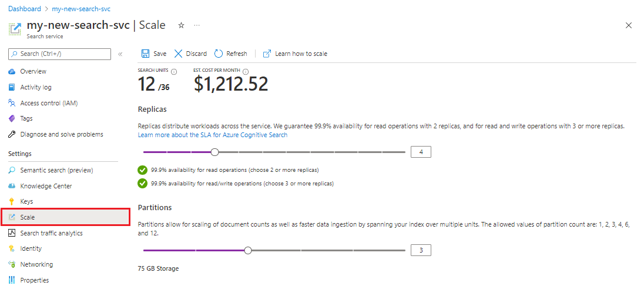Click the Diagnose and solve problems wrench icon
The image size is (644, 289).
pyautogui.click(x=12, y=134)
